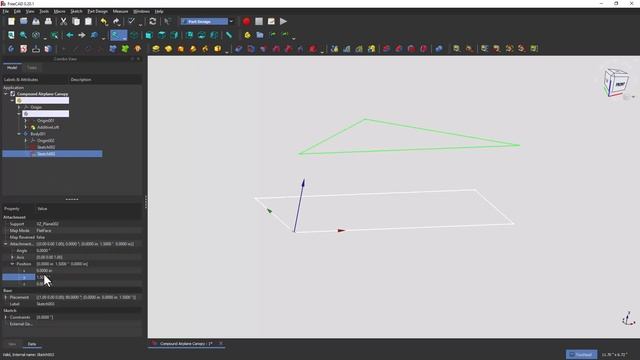Click the Support property value field
Image resolution: width=640 pixels, height=360 pixels.
coord(89,224)
